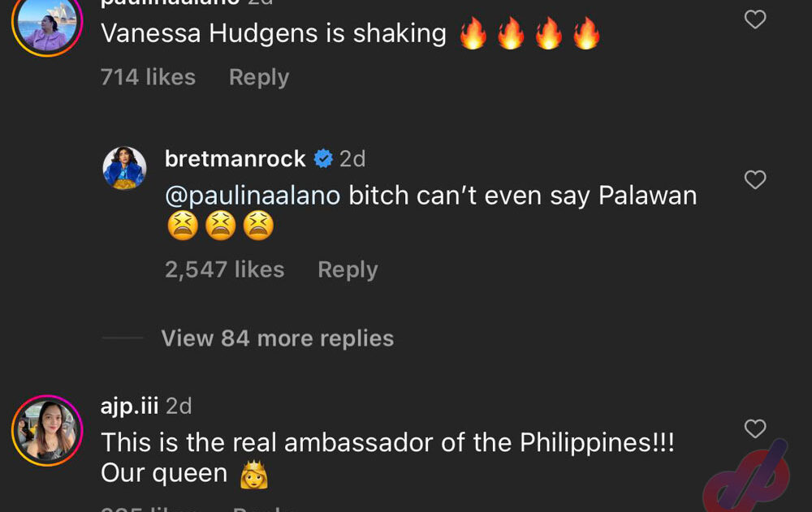Screen dimensions: 812x512
Task: Click the 2d timestamp beside ajp.iii
Action: (x=179, y=406)
